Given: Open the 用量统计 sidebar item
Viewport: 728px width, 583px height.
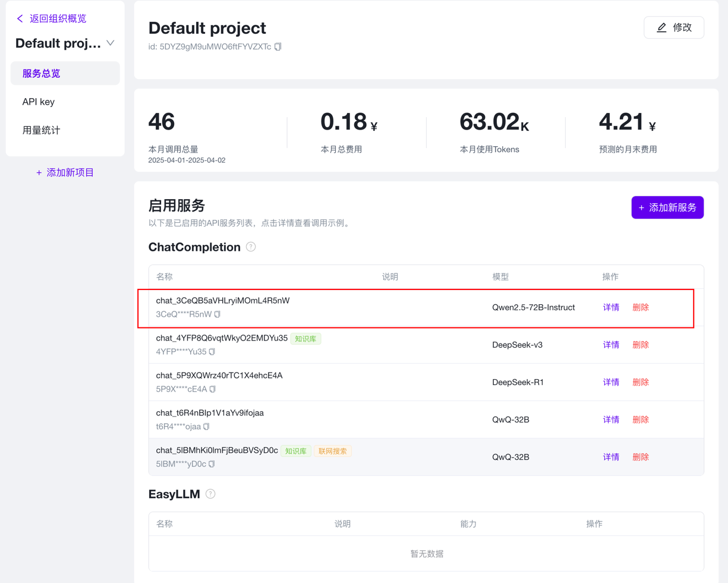Looking at the screenshot, I should pos(42,130).
